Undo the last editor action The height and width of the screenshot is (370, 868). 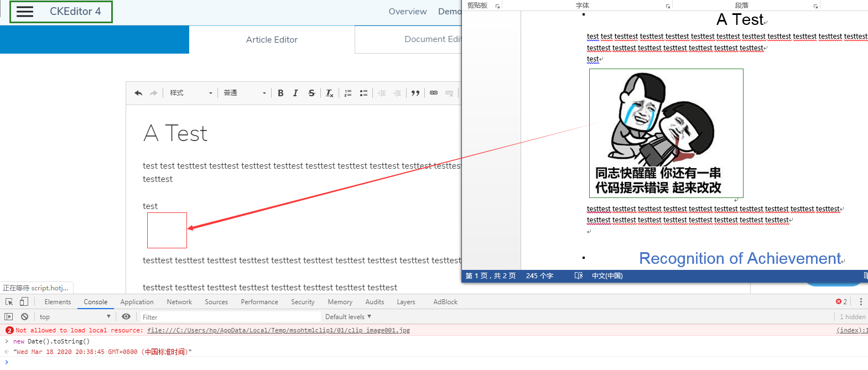tap(138, 93)
